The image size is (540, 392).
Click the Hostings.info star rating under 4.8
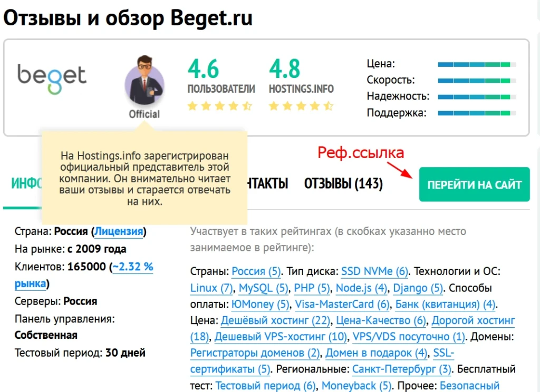coord(301,106)
